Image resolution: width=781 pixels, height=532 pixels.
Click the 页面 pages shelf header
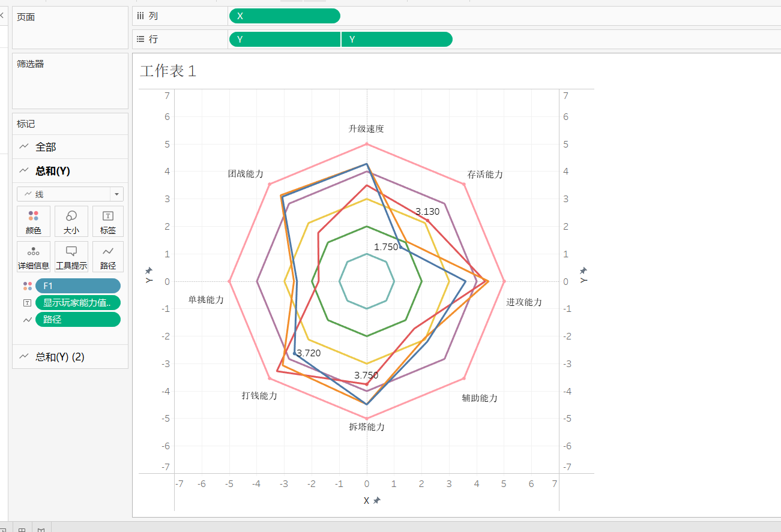tap(26, 17)
